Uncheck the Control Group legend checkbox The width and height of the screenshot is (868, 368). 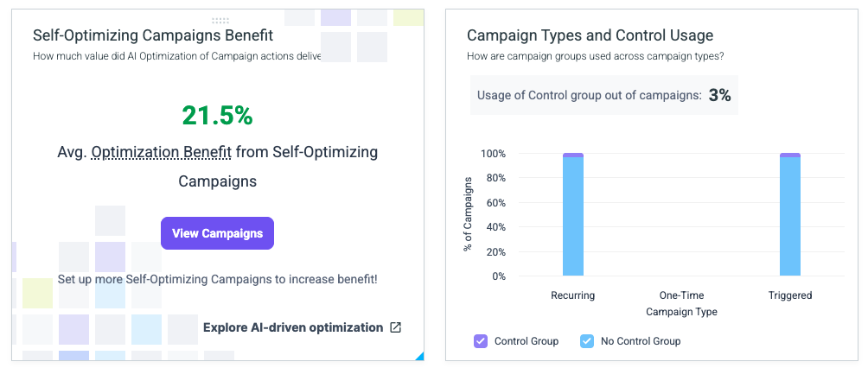tap(480, 341)
